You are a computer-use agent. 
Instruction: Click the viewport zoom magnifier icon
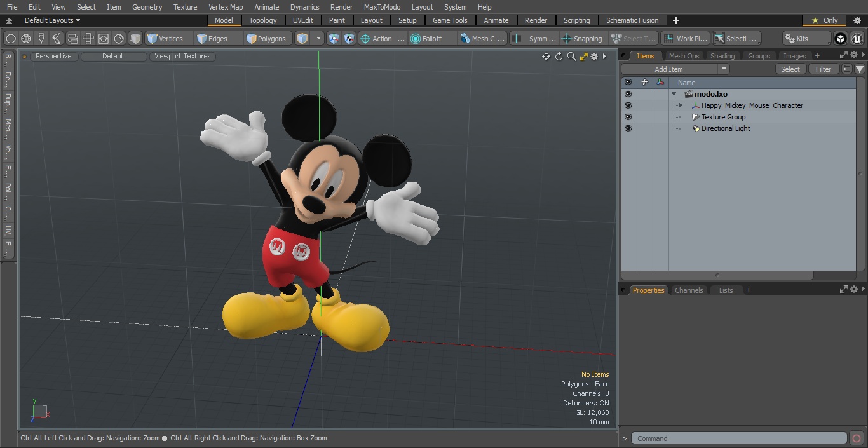(x=571, y=57)
